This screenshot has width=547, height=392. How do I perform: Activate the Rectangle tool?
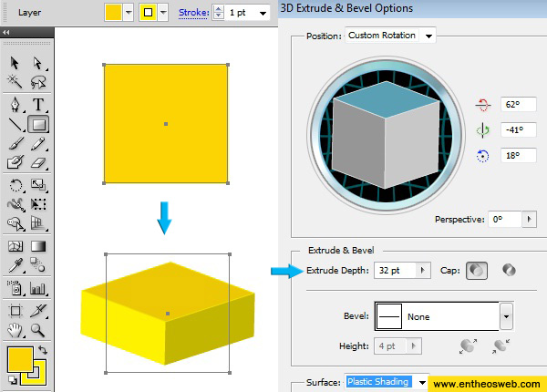click(x=38, y=124)
